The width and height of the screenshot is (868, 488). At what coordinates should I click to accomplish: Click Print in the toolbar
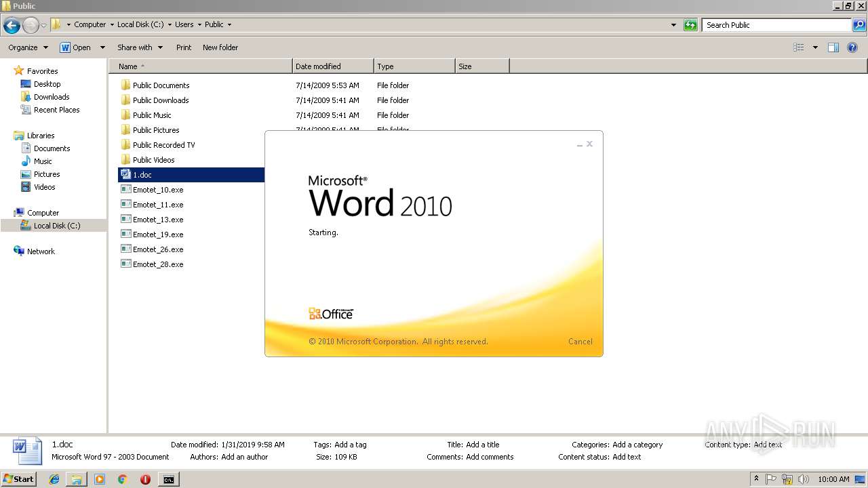(184, 47)
